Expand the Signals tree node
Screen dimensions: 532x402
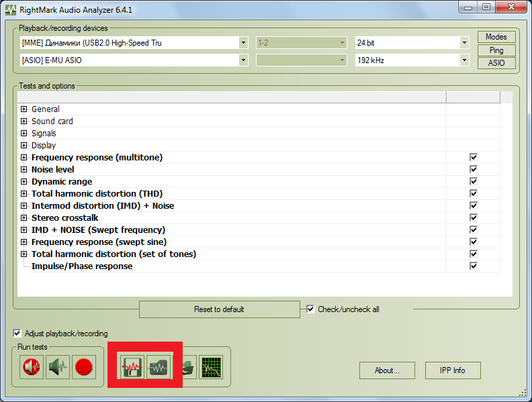(24, 133)
